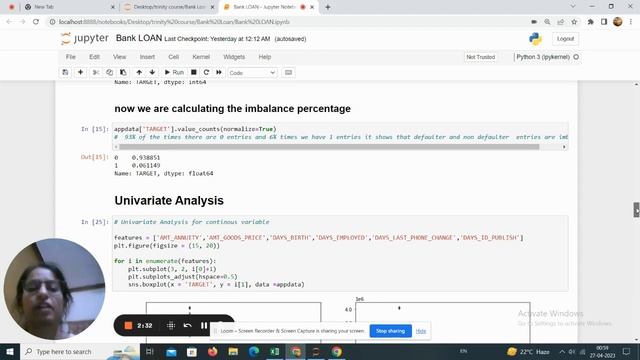The height and width of the screenshot is (360, 640).
Task: Click the Stop sharing button
Action: (391, 331)
